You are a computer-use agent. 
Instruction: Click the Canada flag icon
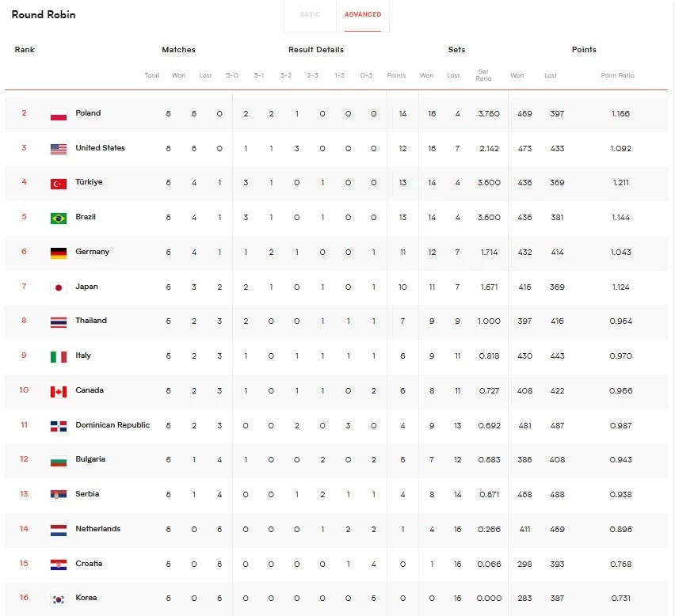click(58, 390)
